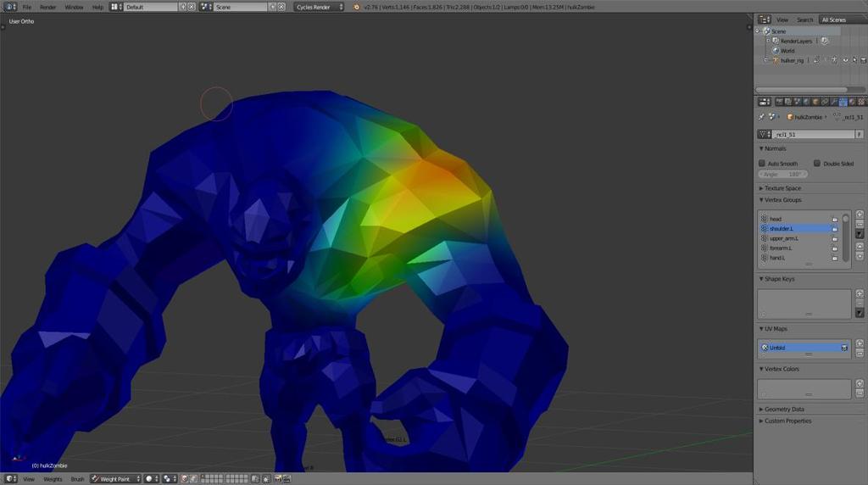Click the Blender logo in info header

[356, 7]
